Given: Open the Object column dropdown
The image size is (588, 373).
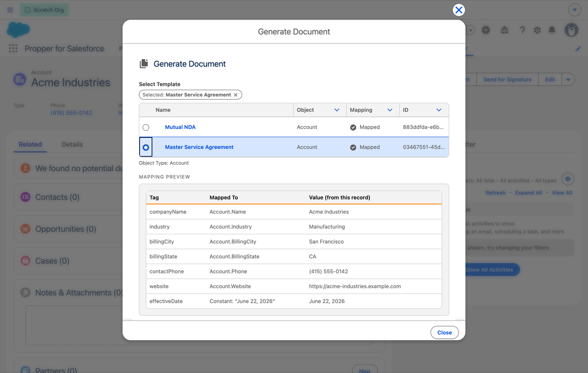Looking at the screenshot, I should click(x=337, y=110).
